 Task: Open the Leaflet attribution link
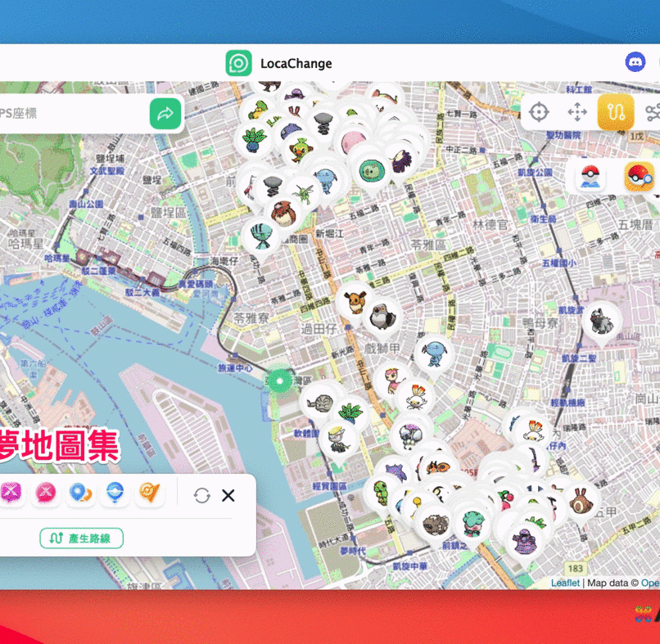click(565, 583)
